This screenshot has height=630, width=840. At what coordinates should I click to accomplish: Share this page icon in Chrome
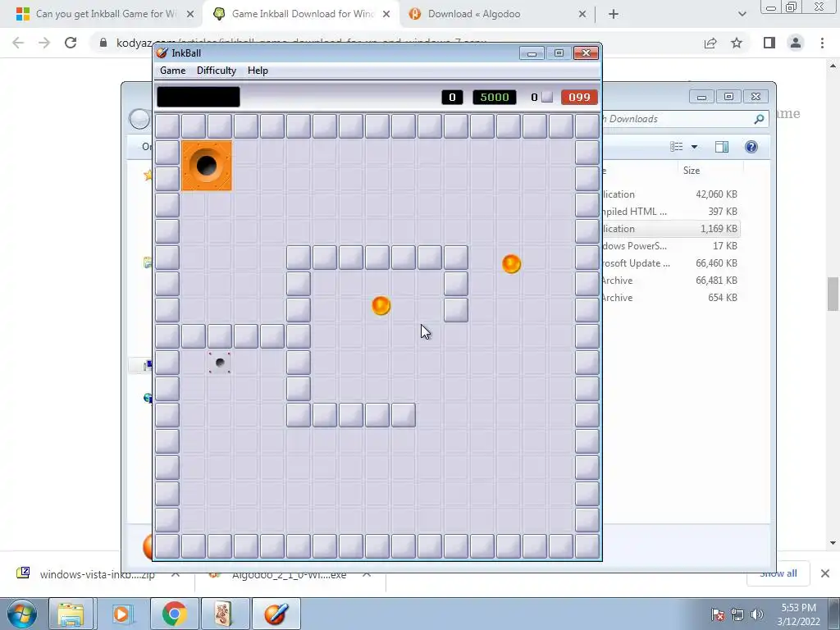tap(710, 43)
